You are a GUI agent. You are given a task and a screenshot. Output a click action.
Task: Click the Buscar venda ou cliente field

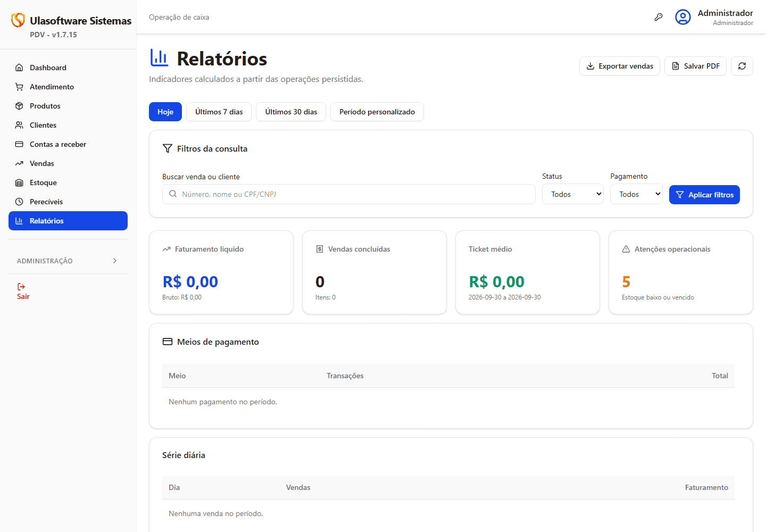coord(349,194)
